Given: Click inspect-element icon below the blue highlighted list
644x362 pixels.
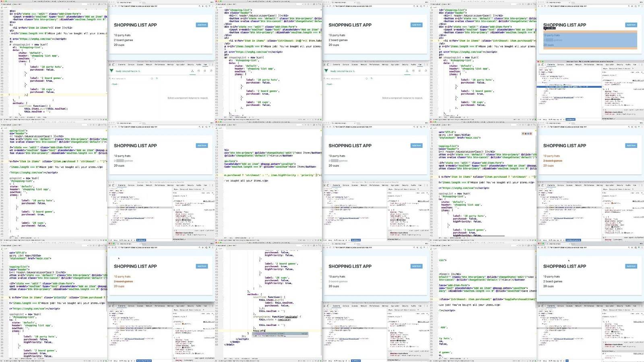Looking at the screenshot, I should [x=539, y=64].
